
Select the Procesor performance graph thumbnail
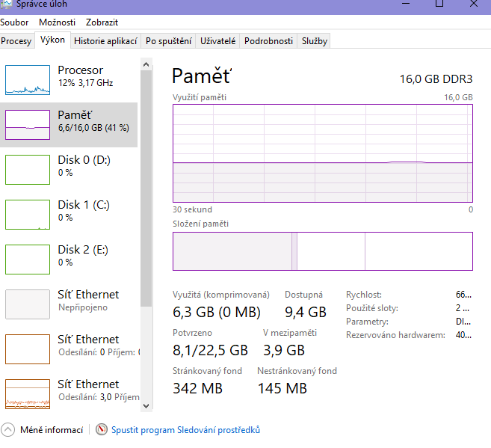click(x=27, y=79)
